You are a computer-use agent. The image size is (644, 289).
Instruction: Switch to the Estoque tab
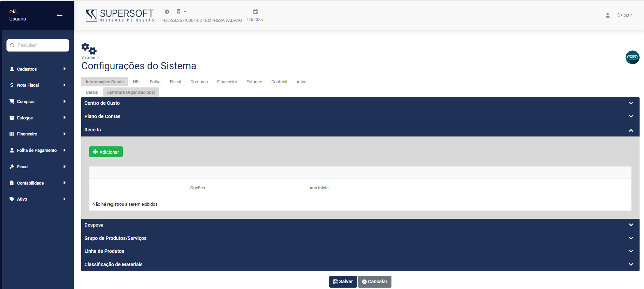(254, 82)
